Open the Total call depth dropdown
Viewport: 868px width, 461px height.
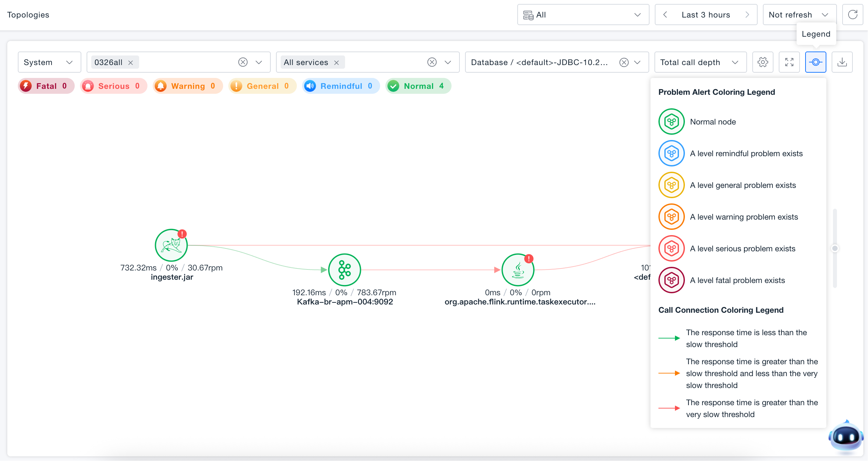click(x=700, y=62)
